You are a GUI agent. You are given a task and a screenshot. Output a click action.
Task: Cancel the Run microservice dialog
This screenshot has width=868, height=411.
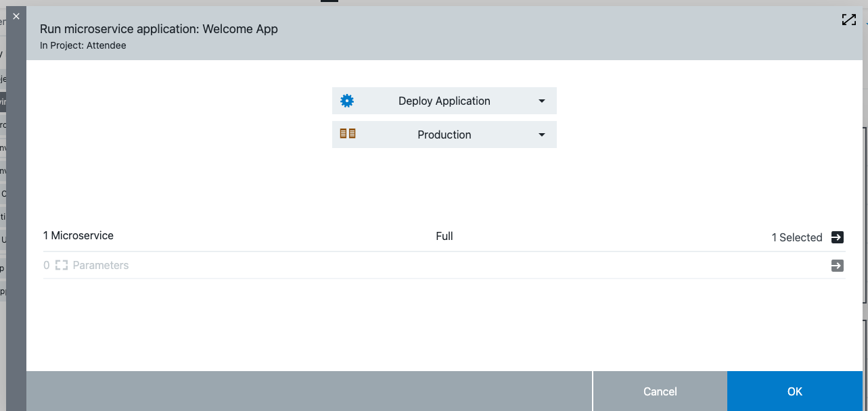659,391
